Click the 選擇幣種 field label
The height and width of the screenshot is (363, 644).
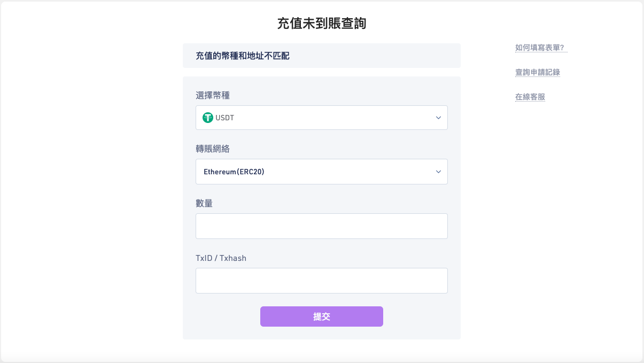tap(213, 95)
